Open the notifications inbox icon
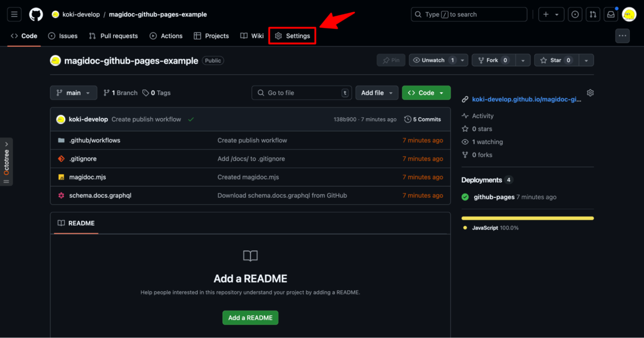 pyautogui.click(x=611, y=15)
